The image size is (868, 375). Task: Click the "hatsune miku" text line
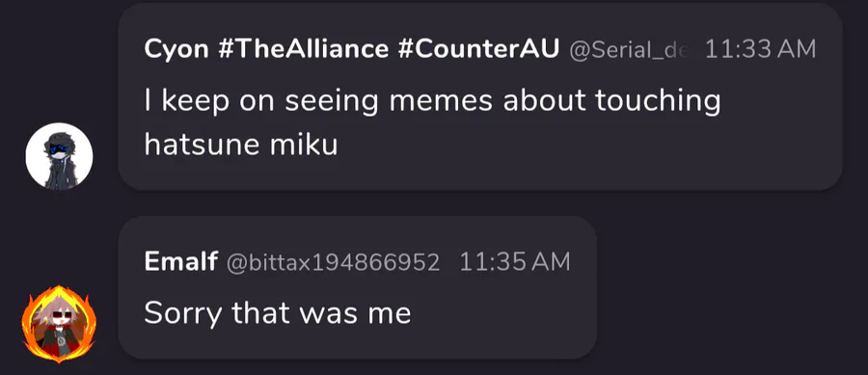(x=241, y=145)
